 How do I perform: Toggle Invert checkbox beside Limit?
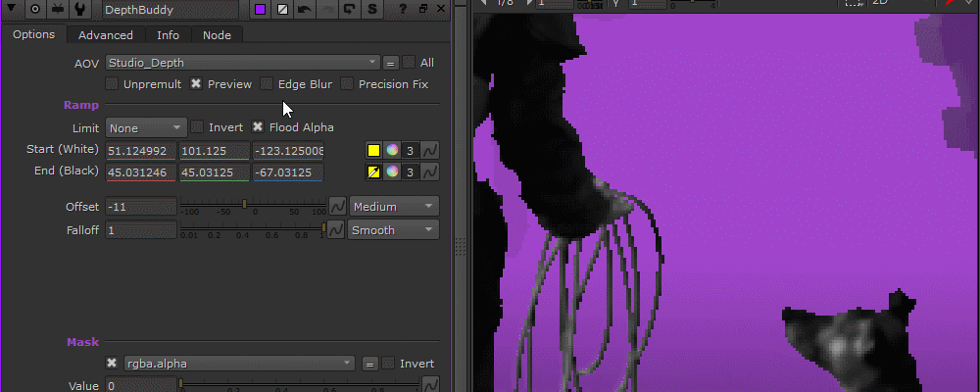[x=197, y=127]
